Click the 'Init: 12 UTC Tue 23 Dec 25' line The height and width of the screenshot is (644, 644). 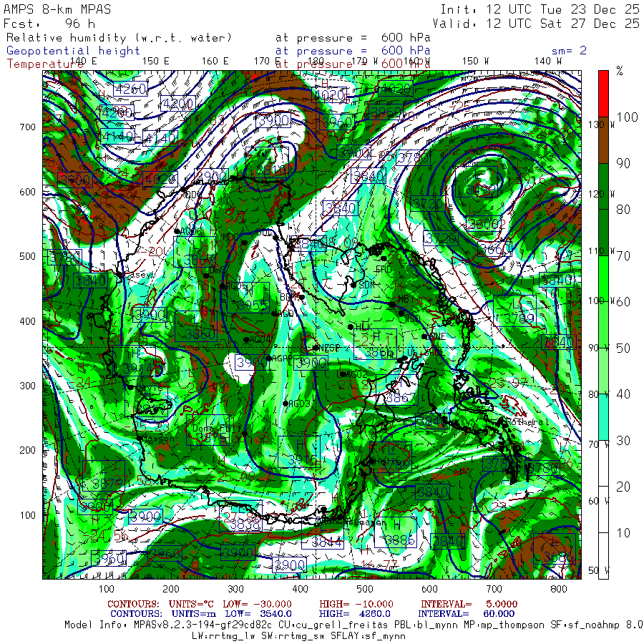point(540,9)
